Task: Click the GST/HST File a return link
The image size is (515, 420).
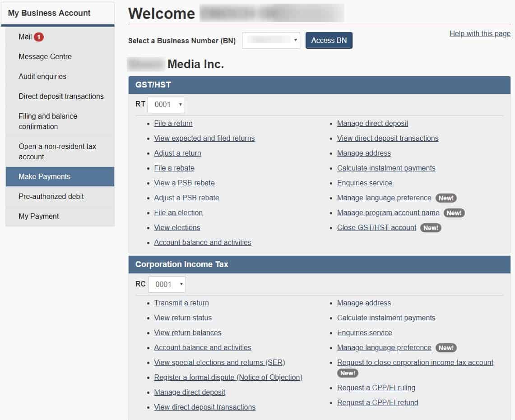Action: coord(173,124)
